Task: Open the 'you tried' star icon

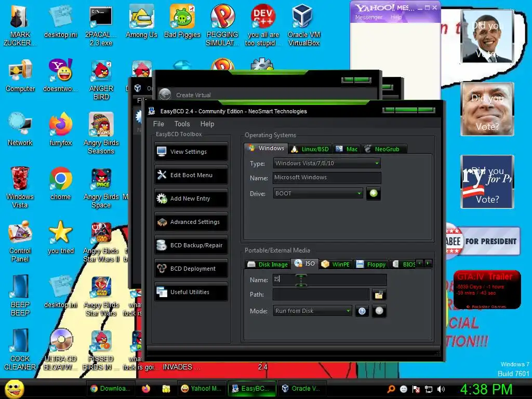Action: click(x=60, y=237)
